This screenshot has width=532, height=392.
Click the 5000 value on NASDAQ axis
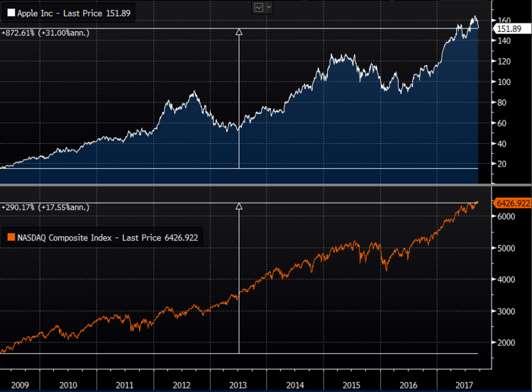(506, 248)
